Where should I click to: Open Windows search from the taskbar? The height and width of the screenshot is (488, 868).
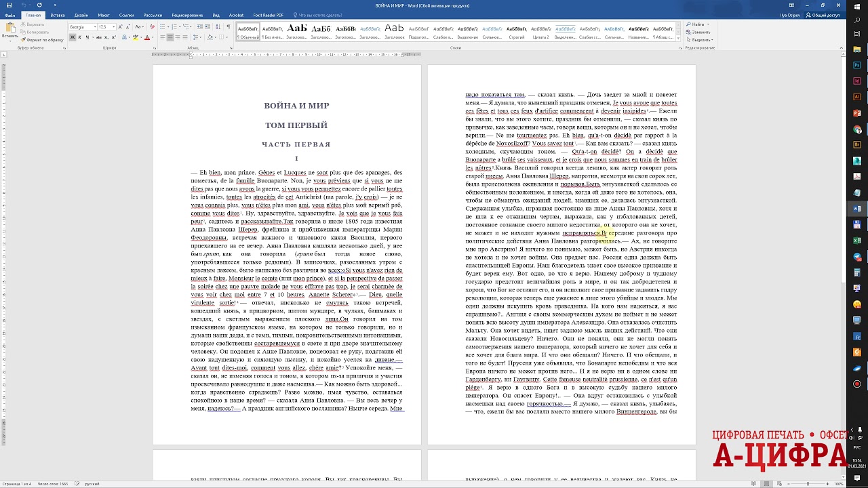pos(857,20)
